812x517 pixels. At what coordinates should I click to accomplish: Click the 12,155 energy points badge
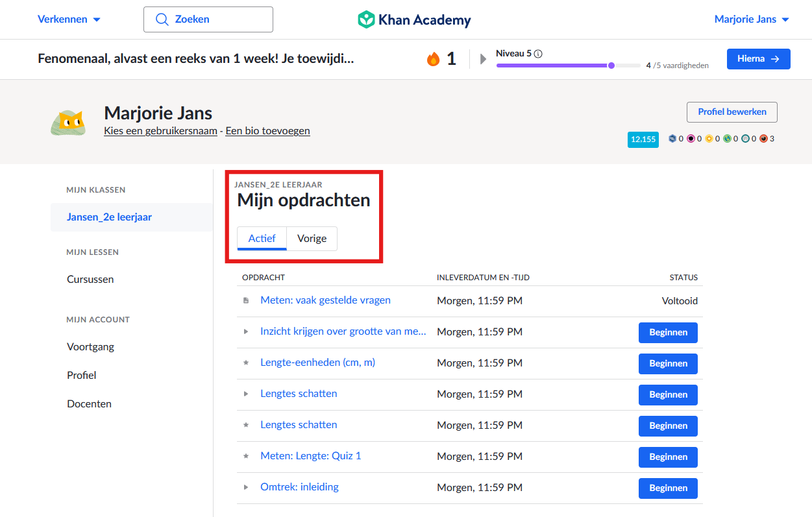click(x=643, y=139)
